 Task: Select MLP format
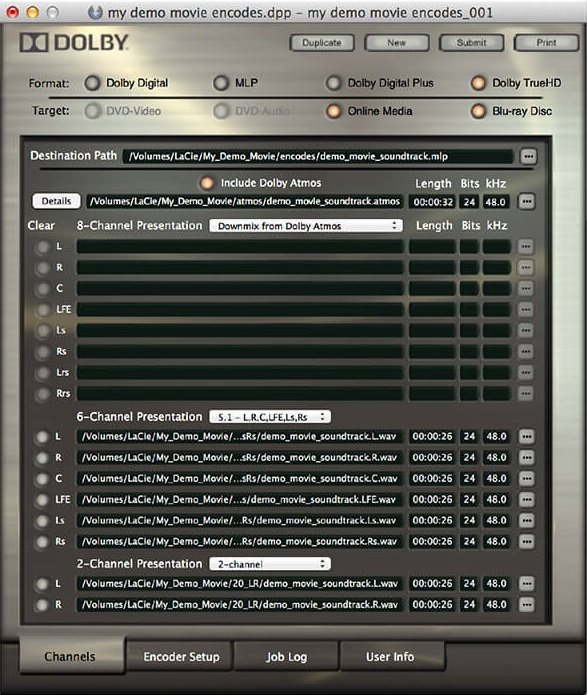221,83
